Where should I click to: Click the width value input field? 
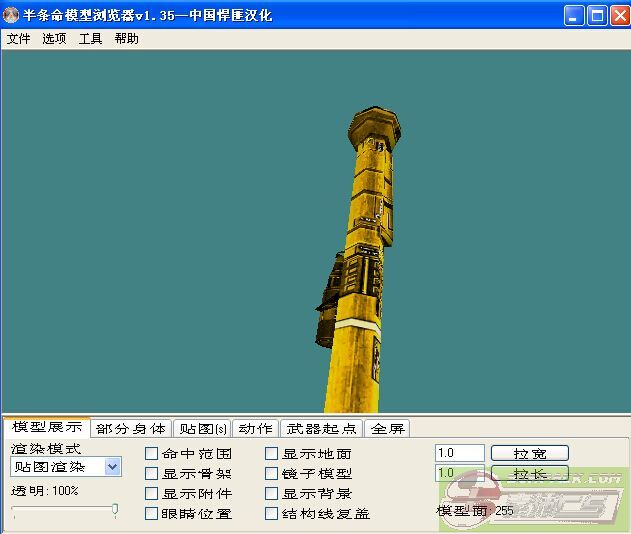(x=459, y=454)
